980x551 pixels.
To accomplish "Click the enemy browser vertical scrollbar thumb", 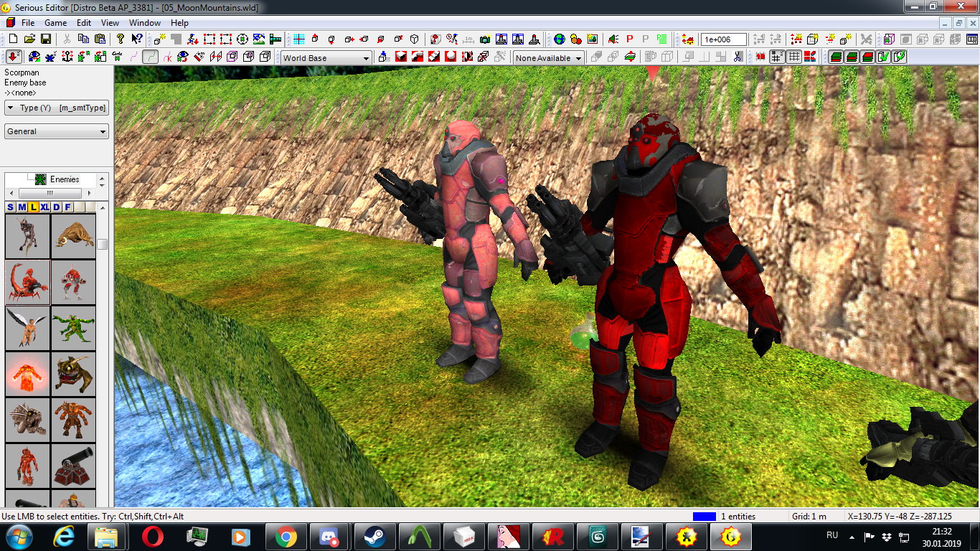I will click(x=103, y=244).
